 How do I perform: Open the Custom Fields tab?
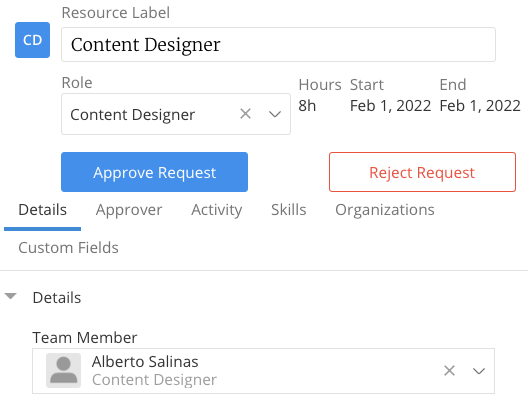[x=68, y=248]
